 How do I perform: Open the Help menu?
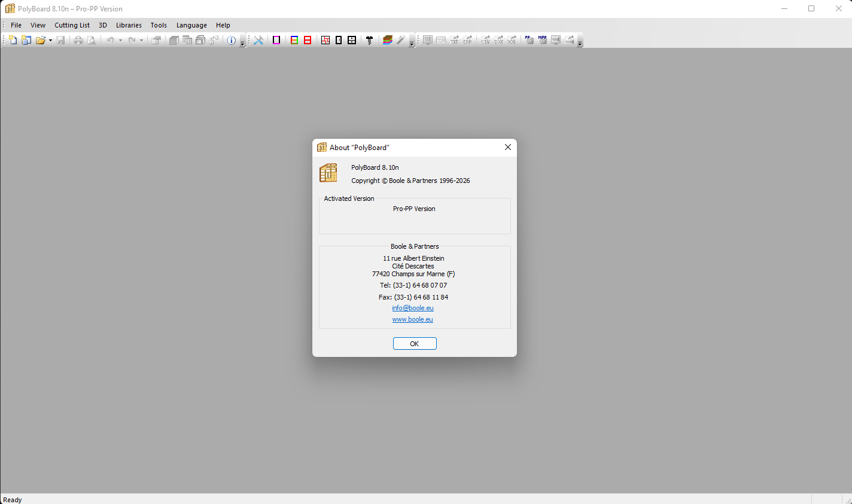click(x=223, y=25)
